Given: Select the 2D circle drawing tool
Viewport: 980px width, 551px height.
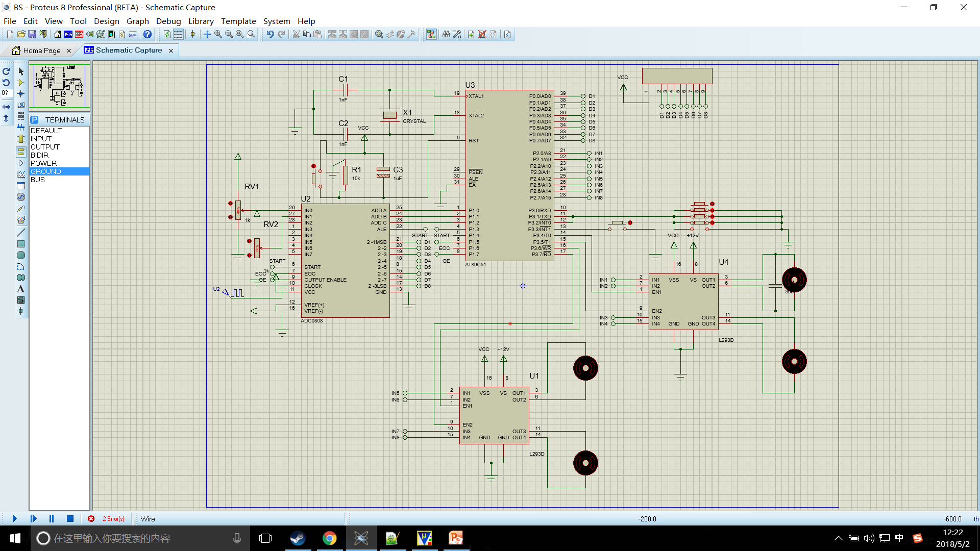Looking at the screenshot, I should 21,255.
